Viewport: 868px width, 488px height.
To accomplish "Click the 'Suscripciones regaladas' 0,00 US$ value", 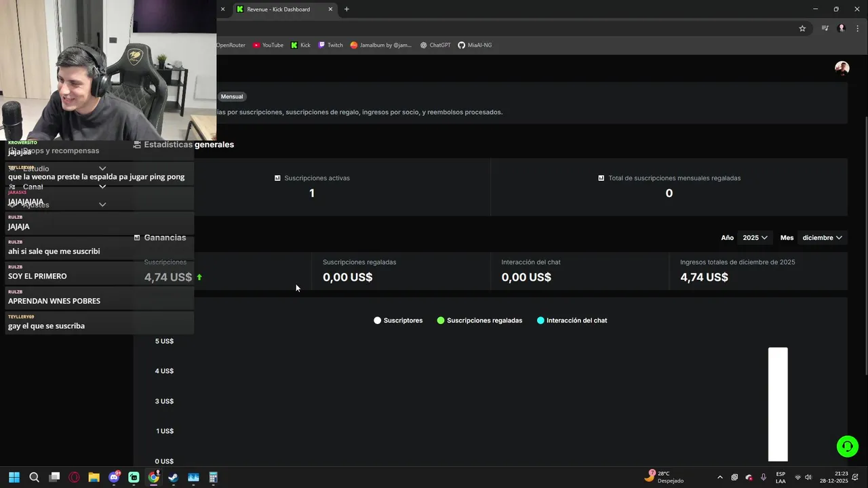I will point(347,277).
